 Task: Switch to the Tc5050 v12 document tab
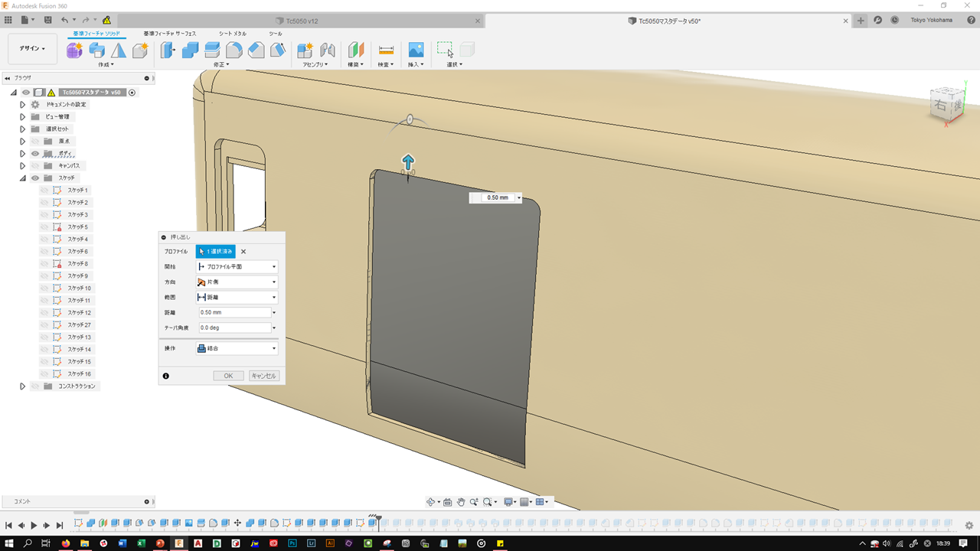point(302,21)
